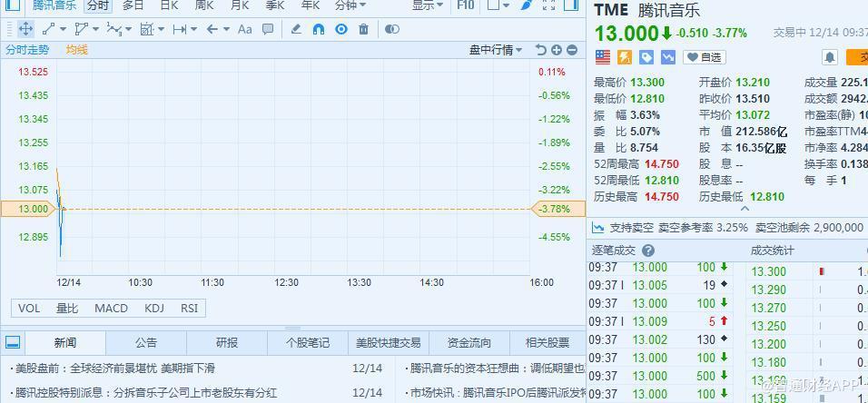Click the undo zoom reset icon
The height and width of the screenshot is (403, 868).
click(x=541, y=51)
